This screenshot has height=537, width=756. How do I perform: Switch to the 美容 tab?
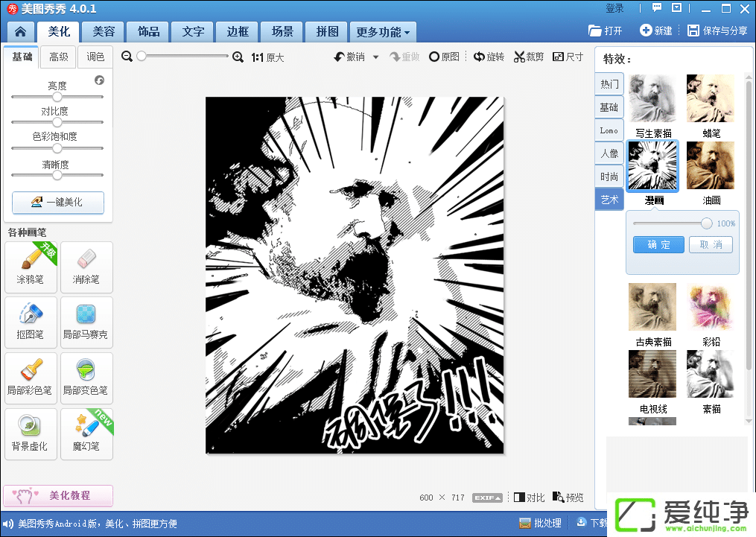104,31
